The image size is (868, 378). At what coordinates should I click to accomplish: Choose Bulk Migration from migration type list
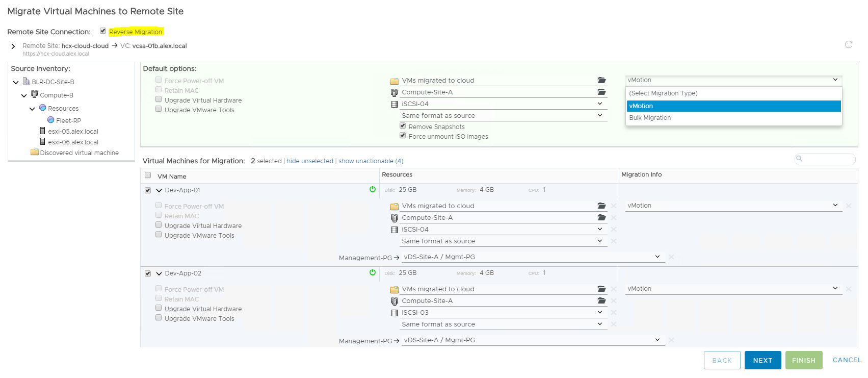(x=650, y=118)
